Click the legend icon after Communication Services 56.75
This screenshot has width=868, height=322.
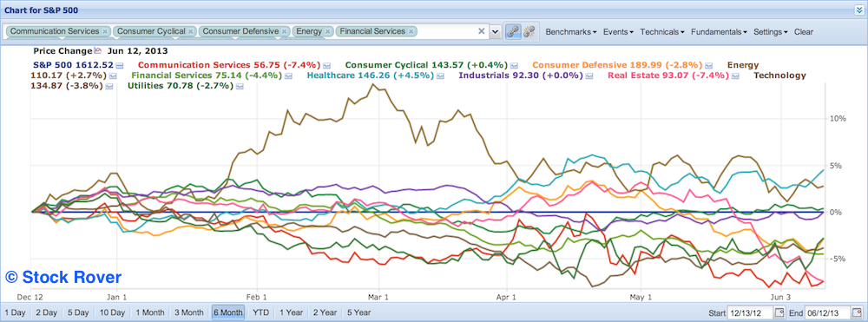(x=327, y=65)
